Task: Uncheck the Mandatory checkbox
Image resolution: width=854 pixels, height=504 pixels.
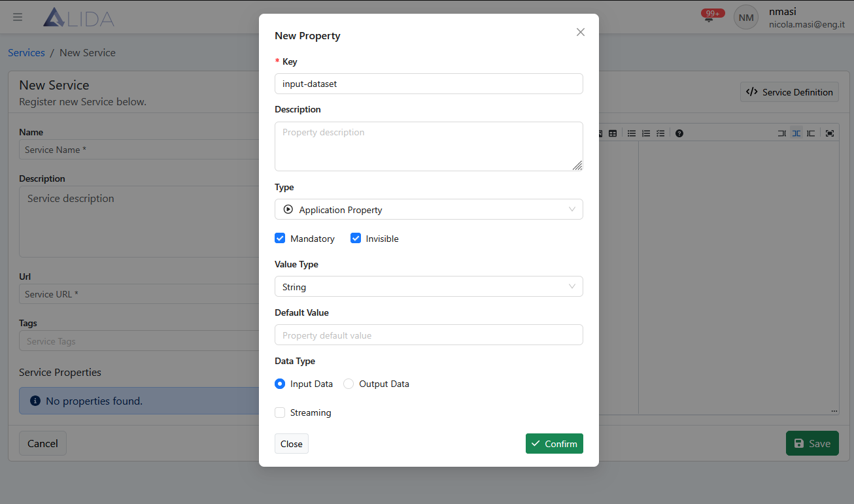Action: (280, 239)
